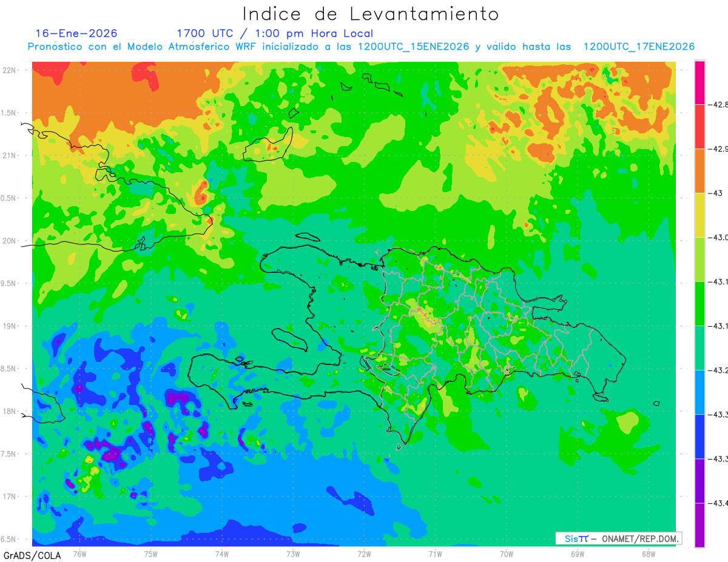Select the yellow color bar segment
The image size is (728, 562).
point(699,215)
